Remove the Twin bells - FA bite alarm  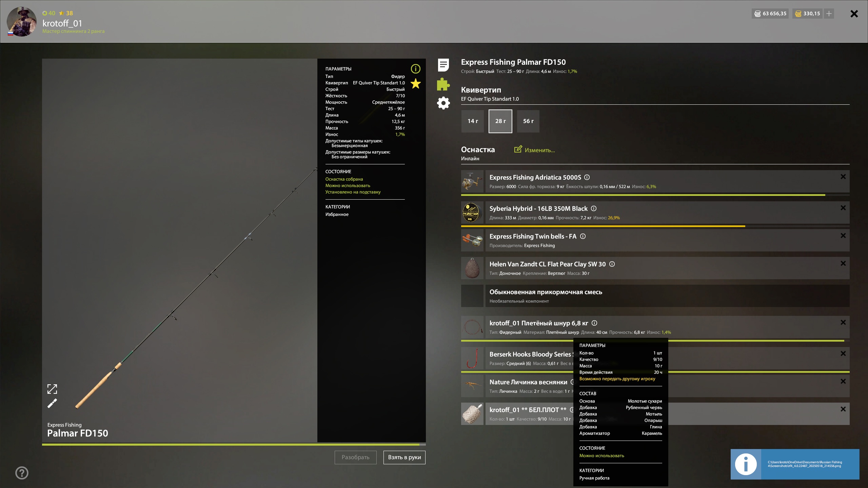tap(843, 236)
